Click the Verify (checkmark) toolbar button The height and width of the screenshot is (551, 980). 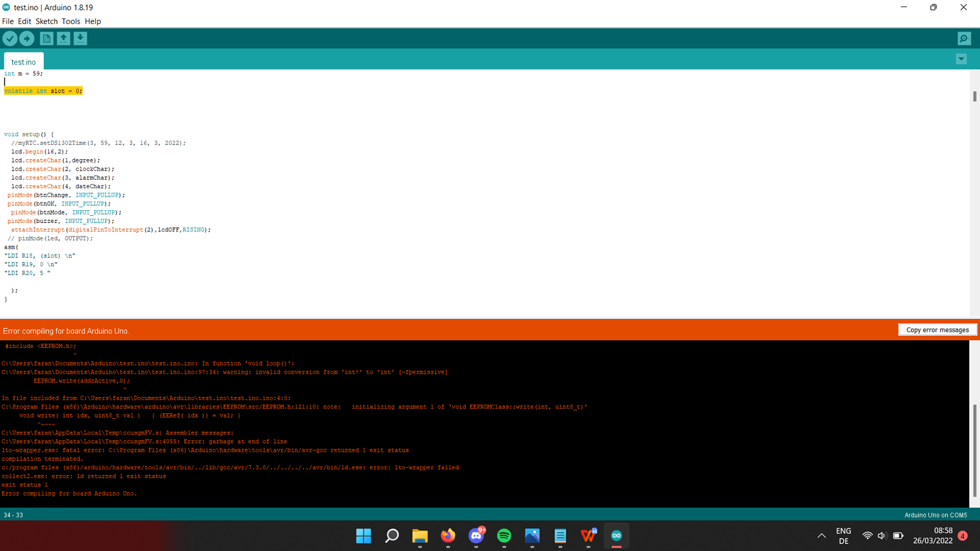pyautogui.click(x=10, y=38)
